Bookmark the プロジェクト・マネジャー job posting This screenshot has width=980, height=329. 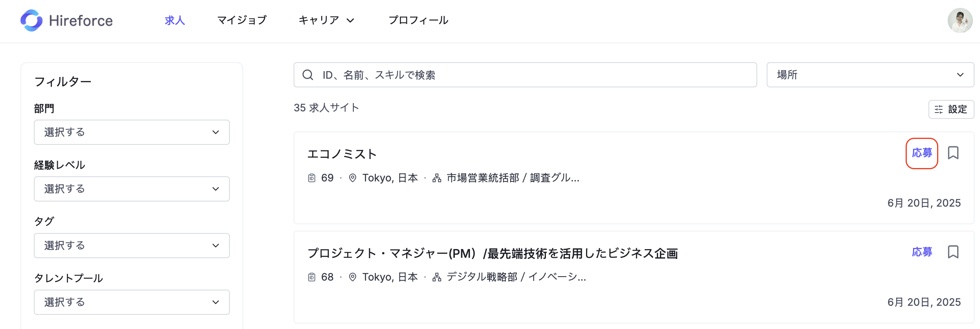[x=953, y=252]
